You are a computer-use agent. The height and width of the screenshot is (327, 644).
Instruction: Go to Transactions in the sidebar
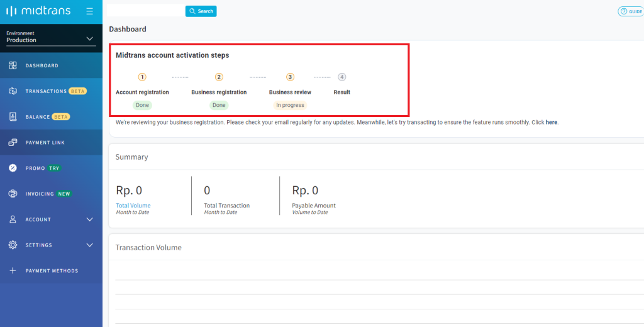[51, 91]
